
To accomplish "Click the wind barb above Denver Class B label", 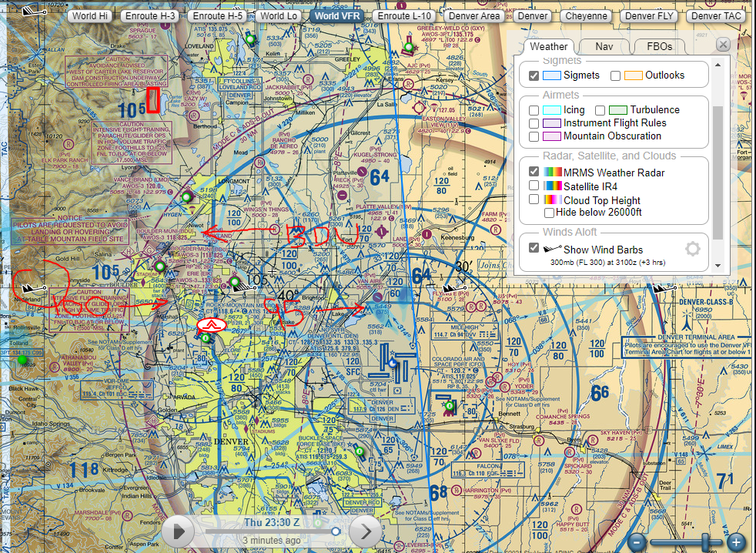I will tap(664, 289).
